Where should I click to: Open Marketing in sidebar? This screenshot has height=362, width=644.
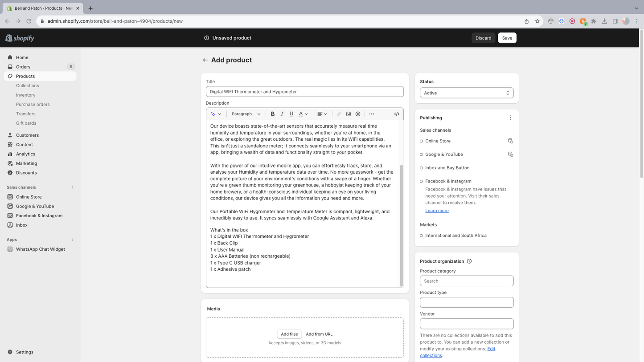(40, 163)
